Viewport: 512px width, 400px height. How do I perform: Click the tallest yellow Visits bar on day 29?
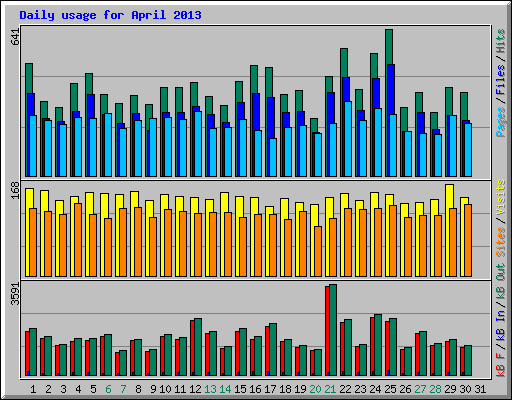(449, 197)
